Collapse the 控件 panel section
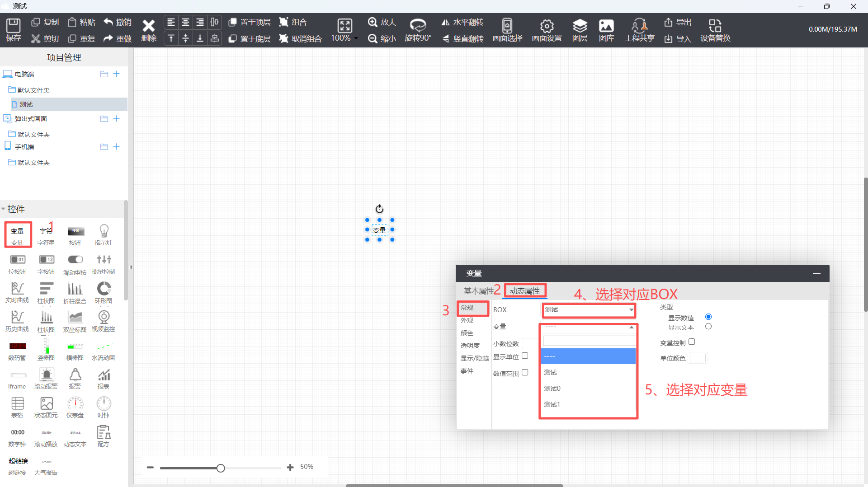868x487 pixels. click(x=4, y=209)
